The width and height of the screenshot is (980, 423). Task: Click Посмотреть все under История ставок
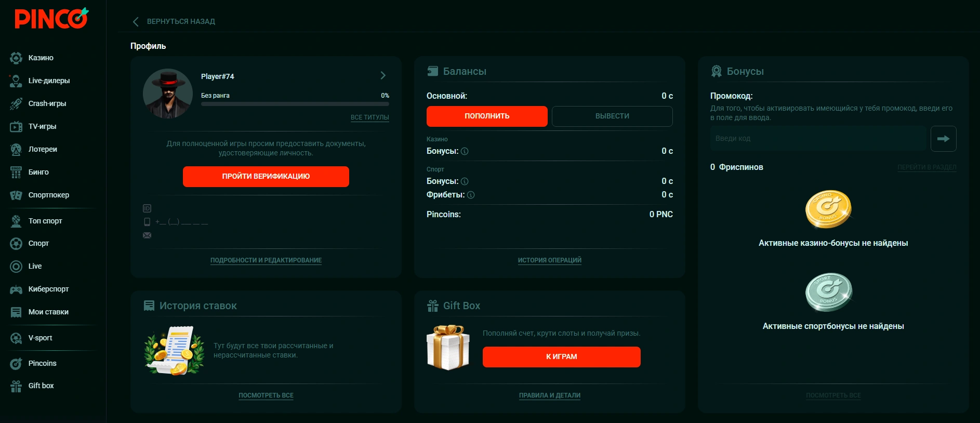(x=266, y=395)
